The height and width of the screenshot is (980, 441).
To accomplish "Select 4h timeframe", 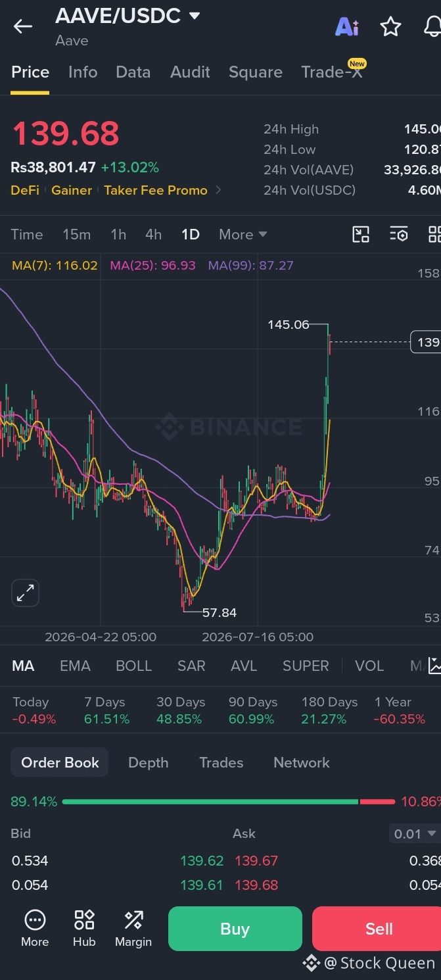I will click(x=154, y=234).
